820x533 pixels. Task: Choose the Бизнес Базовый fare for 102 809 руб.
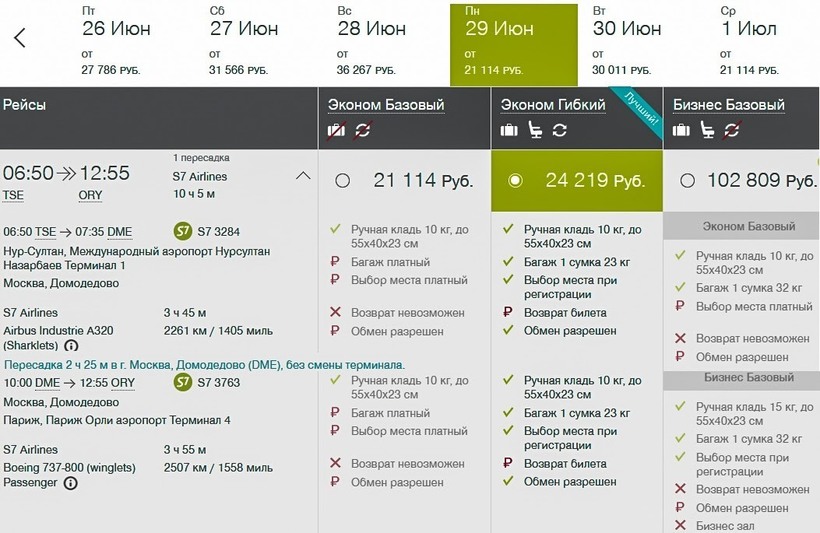(x=687, y=181)
